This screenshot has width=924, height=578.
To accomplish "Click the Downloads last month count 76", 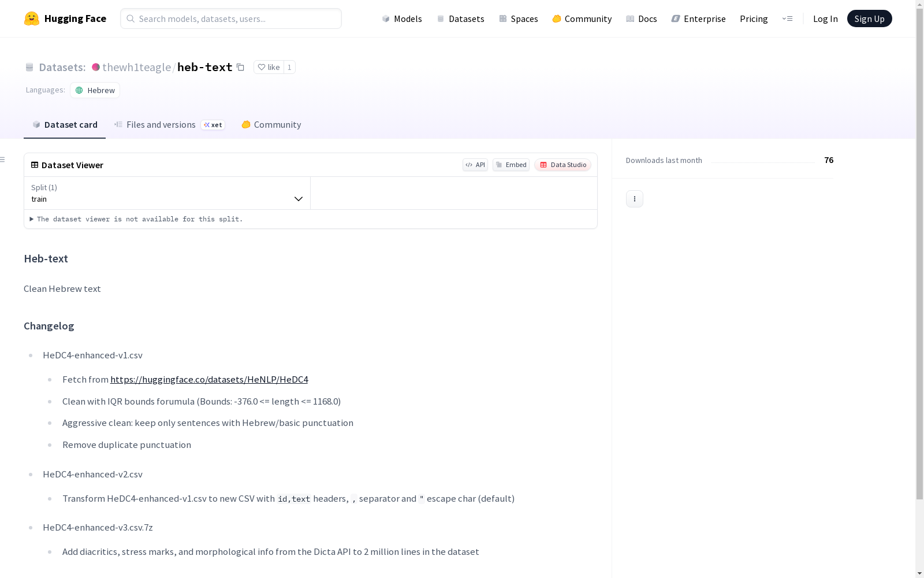I will coord(829,160).
